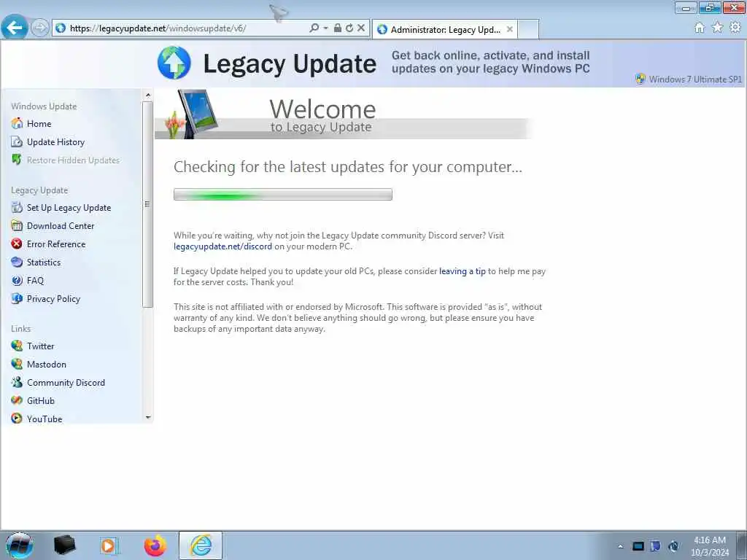
Task: Open the Privacy Policy link
Action: [53, 298]
